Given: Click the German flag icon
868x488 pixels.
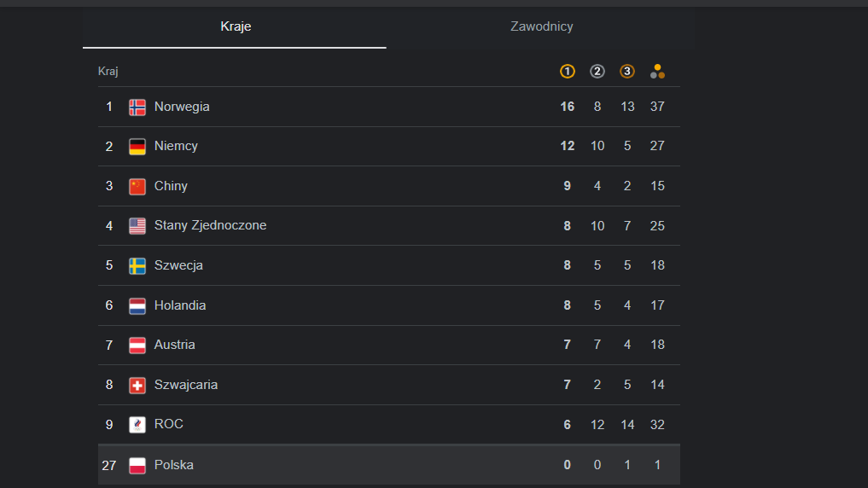Looking at the screenshot, I should 137,147.
